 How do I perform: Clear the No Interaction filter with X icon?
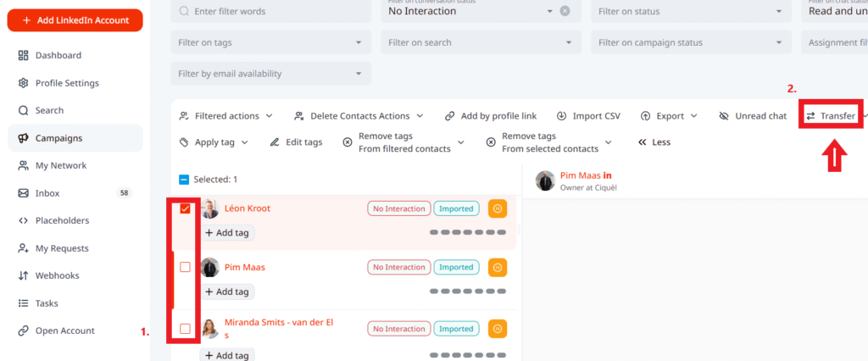(565, 11)
